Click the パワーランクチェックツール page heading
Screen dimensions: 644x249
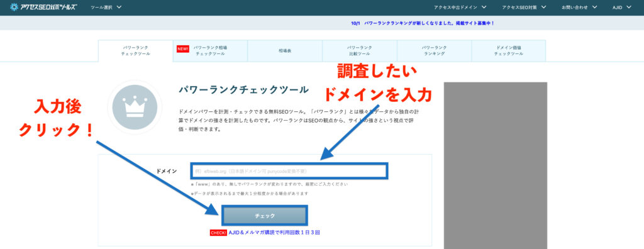point(243,89)
